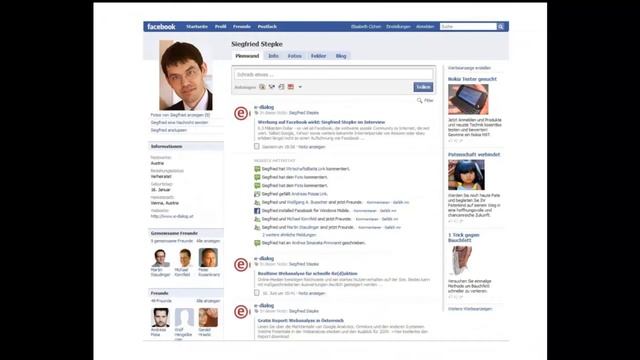Click Abmelden in the header

[x=425, y=27]
